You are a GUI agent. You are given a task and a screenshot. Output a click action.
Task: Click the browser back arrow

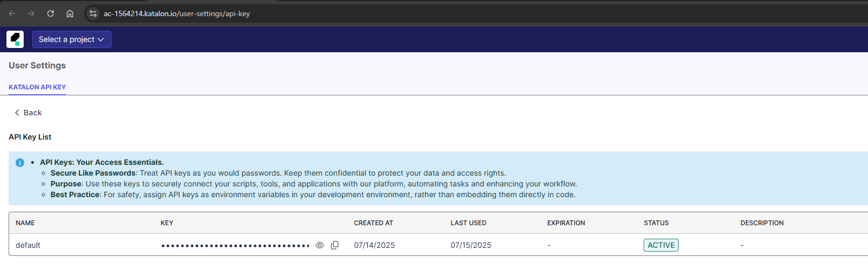pos(12,13)
